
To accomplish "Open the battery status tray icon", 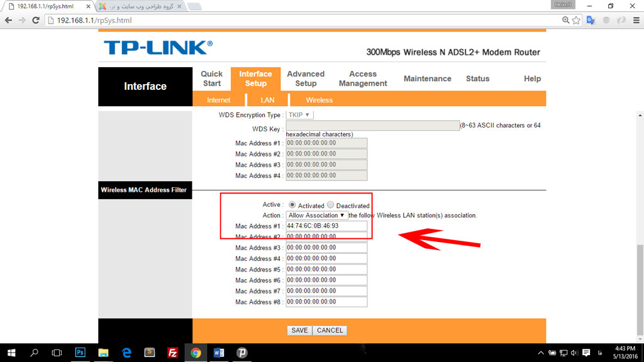I will [x=552, y=353].
